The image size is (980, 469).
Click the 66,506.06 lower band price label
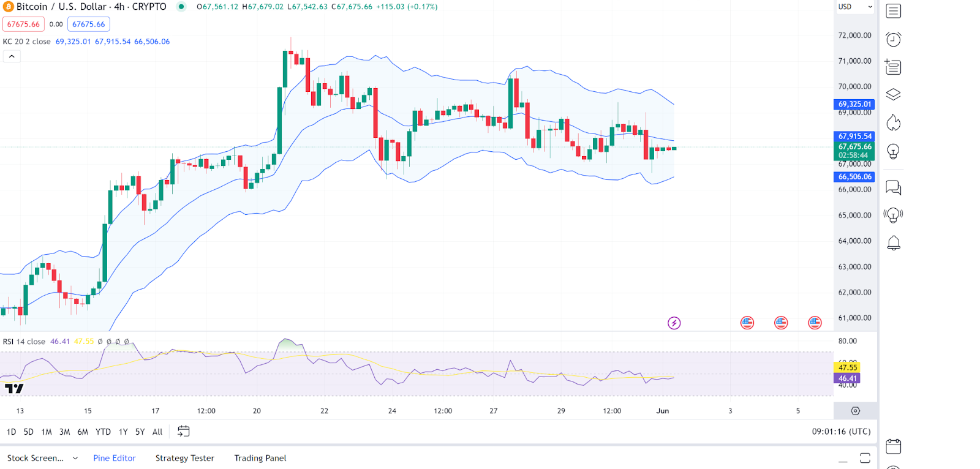(x=854, y=177)
